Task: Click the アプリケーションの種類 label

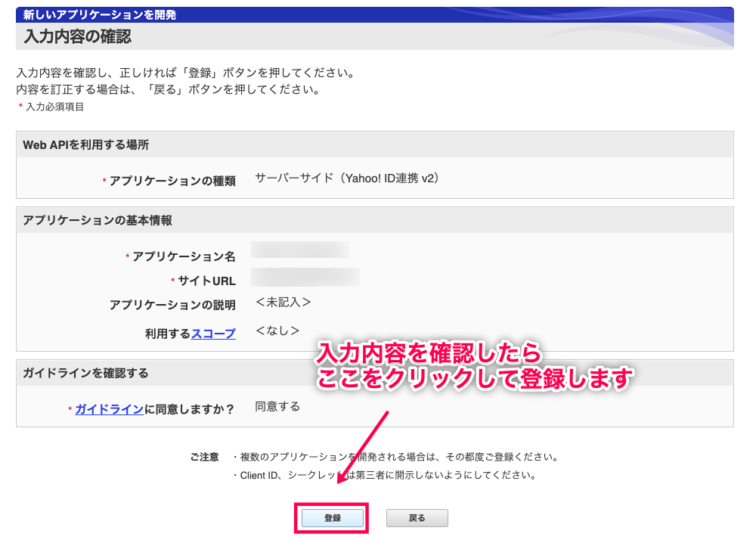Action: tap(172, 181)
